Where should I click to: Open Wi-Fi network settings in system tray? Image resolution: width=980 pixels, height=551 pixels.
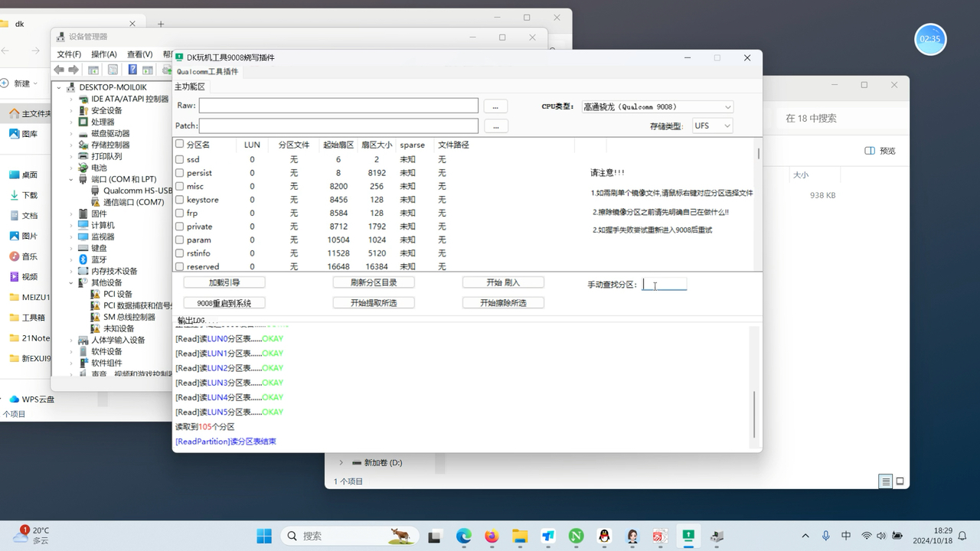(x=867, y=536)
